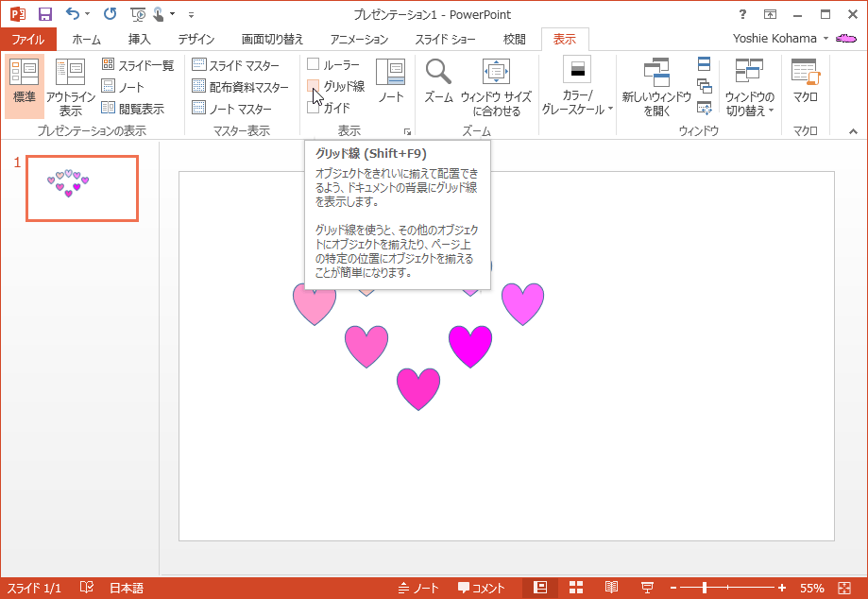Click the spell check icon in status bar
Screen dimensions: 868x599
coord(87,588)
